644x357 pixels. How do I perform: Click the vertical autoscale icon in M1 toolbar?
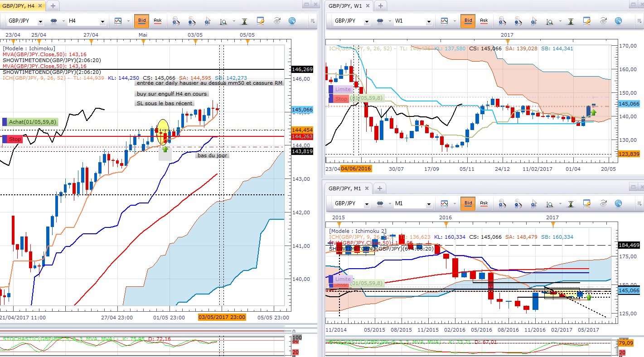point(571,204)
